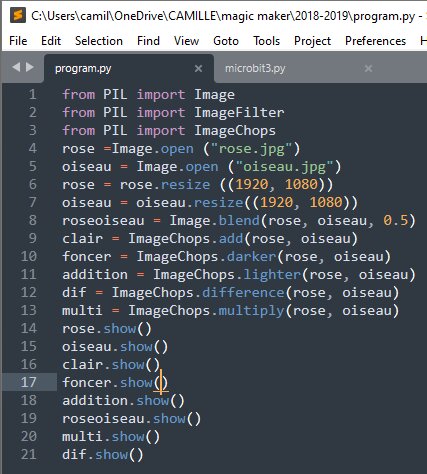Open the View menu
This screenshot has height=474, width=427.
click(x=186, y=41)
